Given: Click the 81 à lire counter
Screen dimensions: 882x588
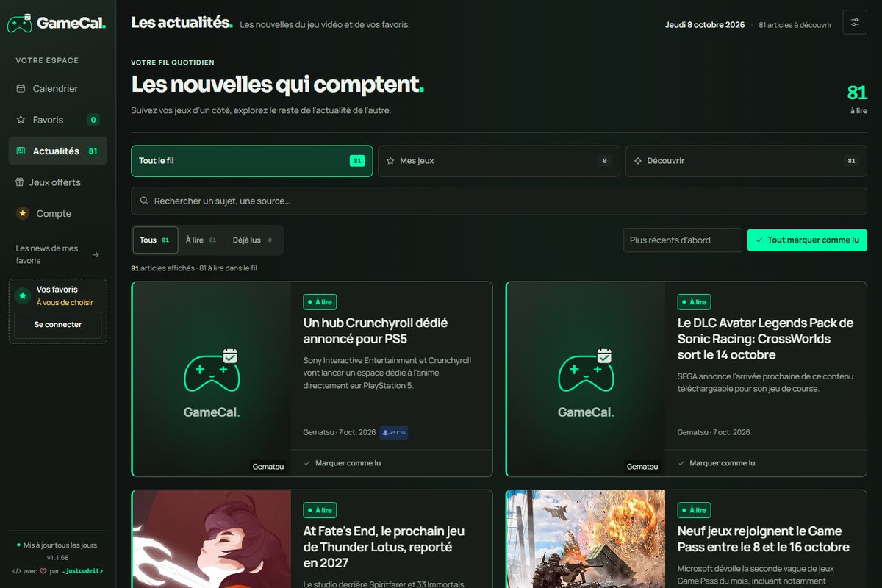Looking at the screenshot, I should (x=857, y=98).
